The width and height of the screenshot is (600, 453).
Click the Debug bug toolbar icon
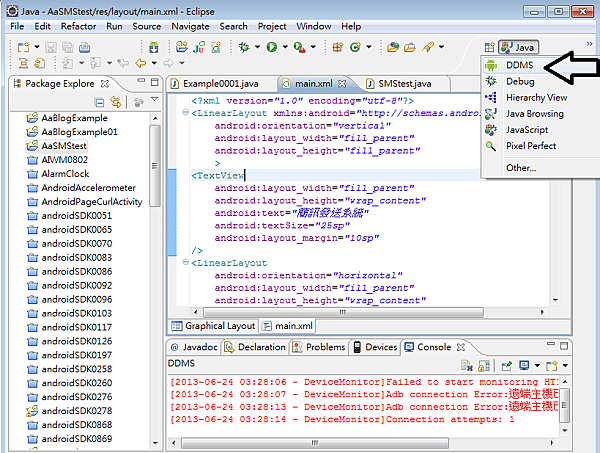click(243, 47)
